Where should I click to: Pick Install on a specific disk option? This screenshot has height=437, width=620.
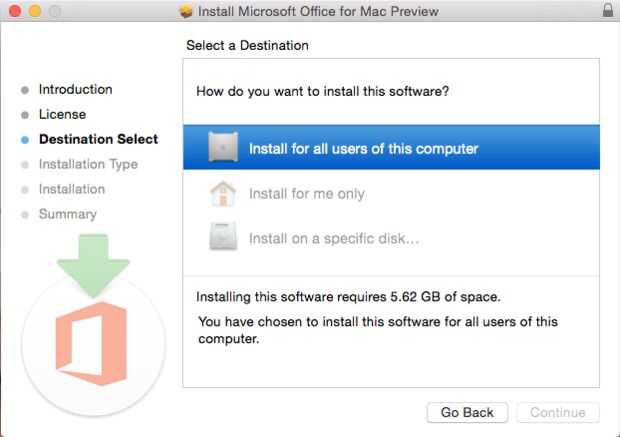(x=334, y=238)
